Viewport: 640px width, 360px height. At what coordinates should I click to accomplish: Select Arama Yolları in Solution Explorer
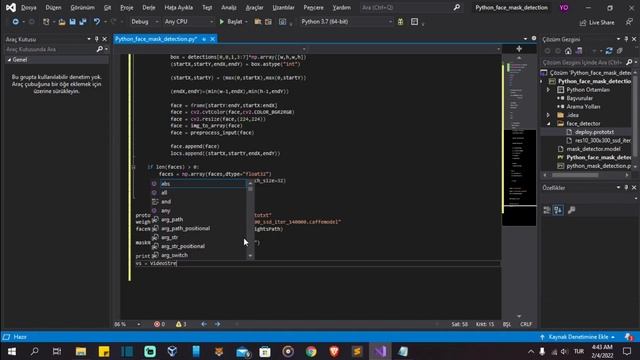583,107
